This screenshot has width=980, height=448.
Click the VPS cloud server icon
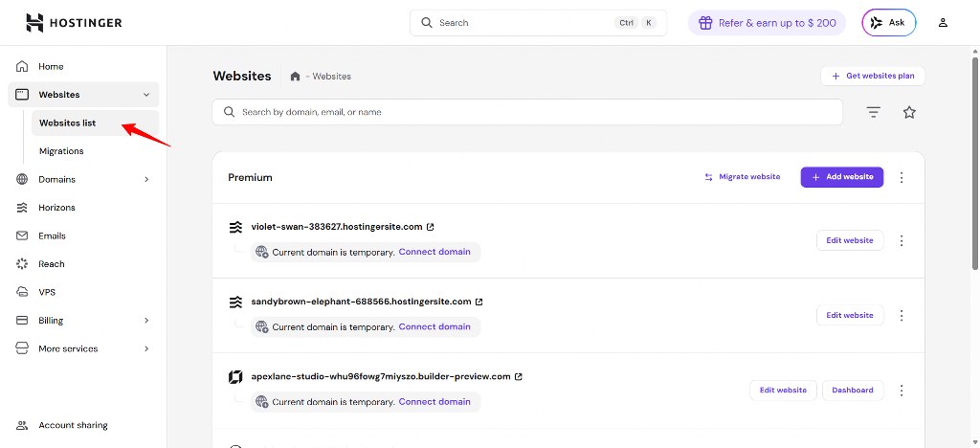[x=22, y=292]
